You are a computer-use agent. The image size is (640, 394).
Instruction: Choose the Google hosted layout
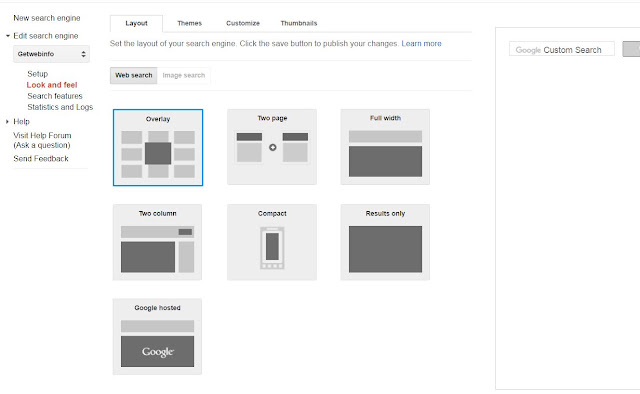[x=157, y=336]
